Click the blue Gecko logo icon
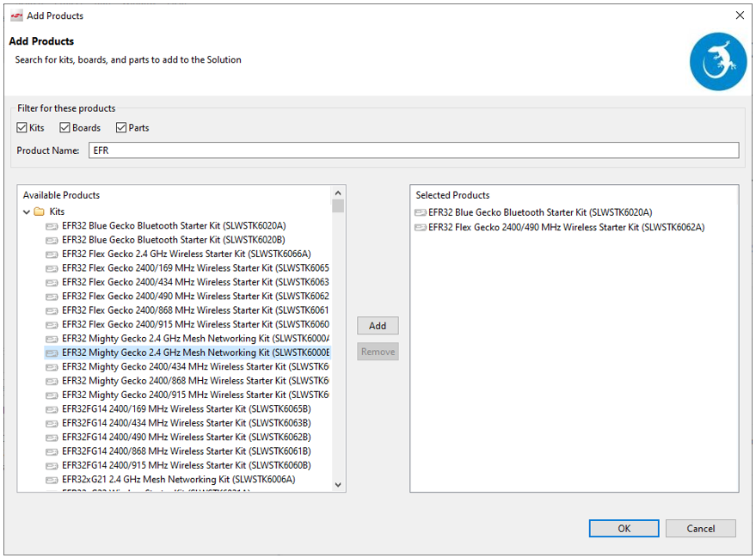The image size is (756, 558). pyautogui.click(x=718, y=61)
